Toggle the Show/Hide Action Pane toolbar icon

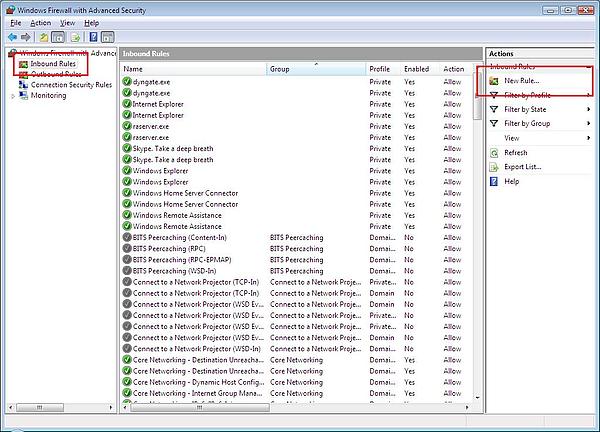pyautogui.click(x=108, y=37)
